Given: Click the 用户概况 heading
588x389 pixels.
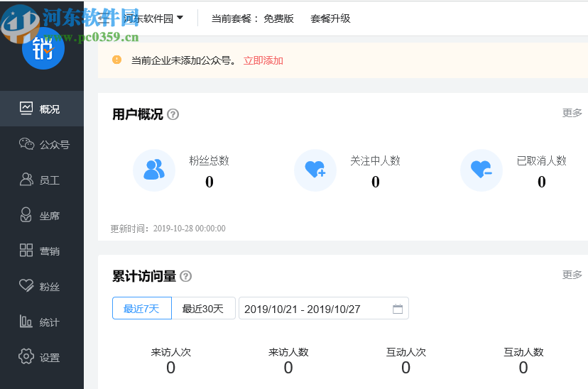Looking at the screenshot, I should click(x=138, y=114).
